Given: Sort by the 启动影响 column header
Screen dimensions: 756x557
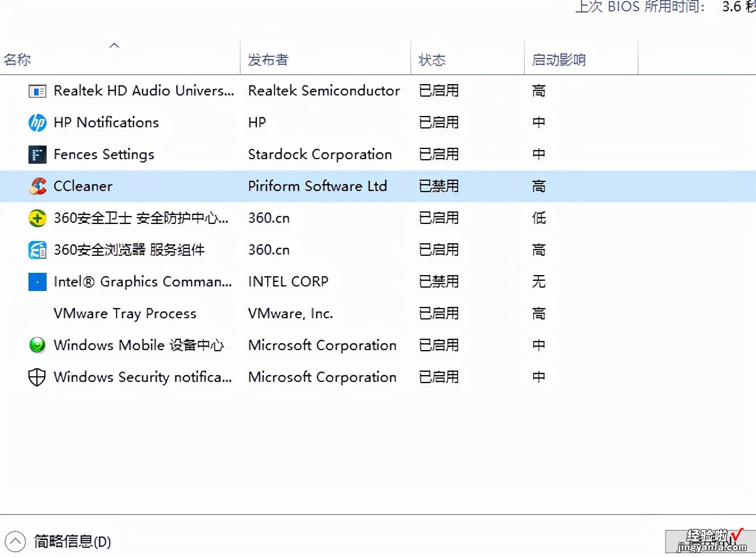Looking at the screenshot, I should click(559, 60).
